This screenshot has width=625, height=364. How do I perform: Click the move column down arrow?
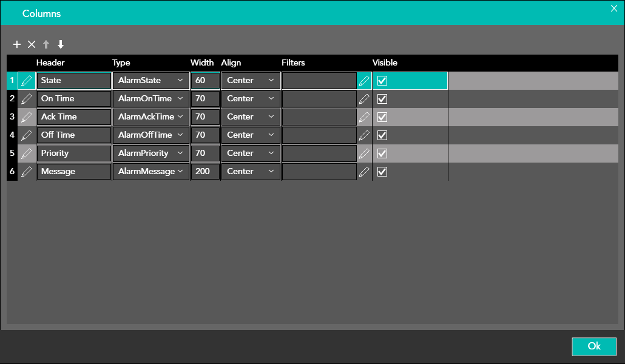click(61, 44)
